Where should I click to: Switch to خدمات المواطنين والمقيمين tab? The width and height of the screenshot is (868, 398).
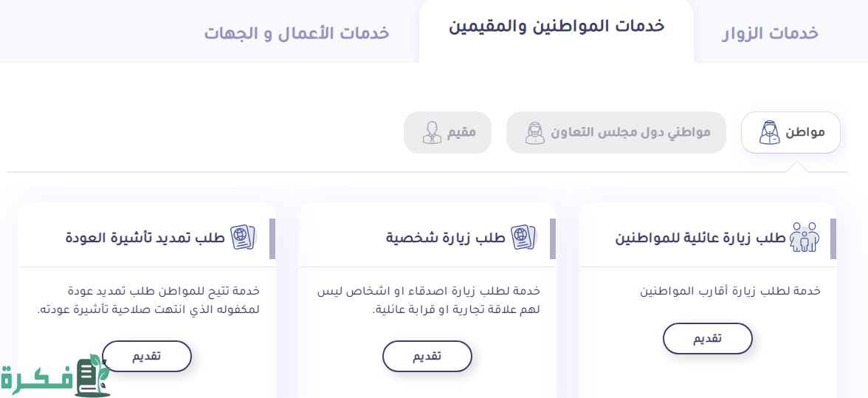[557, 26]
